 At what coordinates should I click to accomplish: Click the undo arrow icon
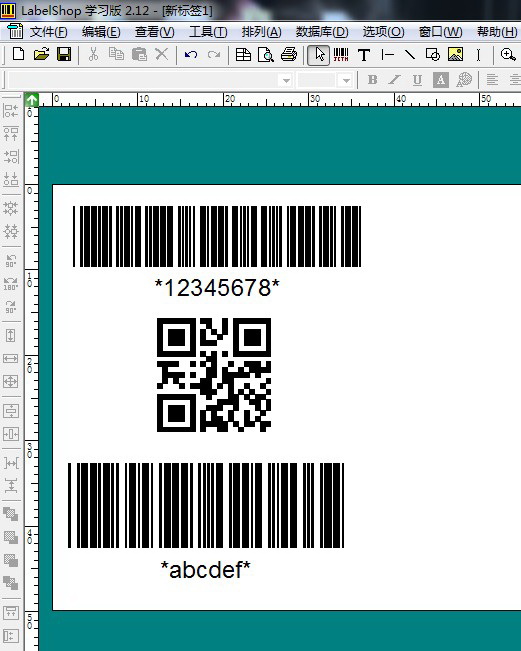191,55
